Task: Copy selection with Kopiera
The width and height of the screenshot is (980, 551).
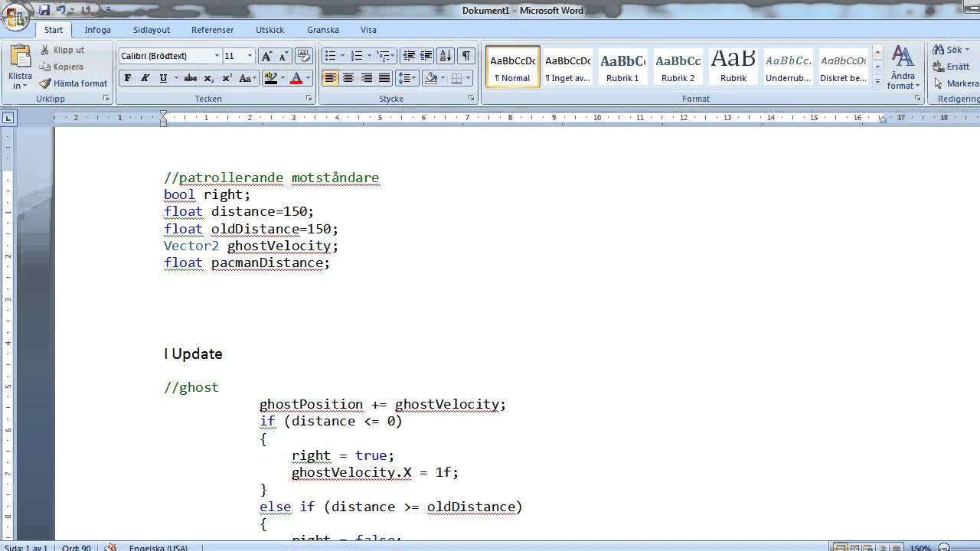Action: click(x=62, y=67)
